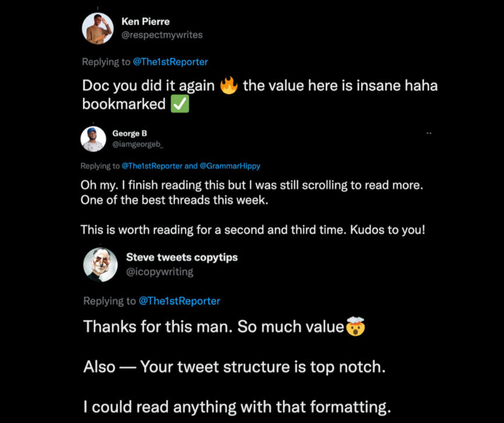Open more options dots on George B's tweet
This screenshot has width=504, height=423.
coord(429,133)
